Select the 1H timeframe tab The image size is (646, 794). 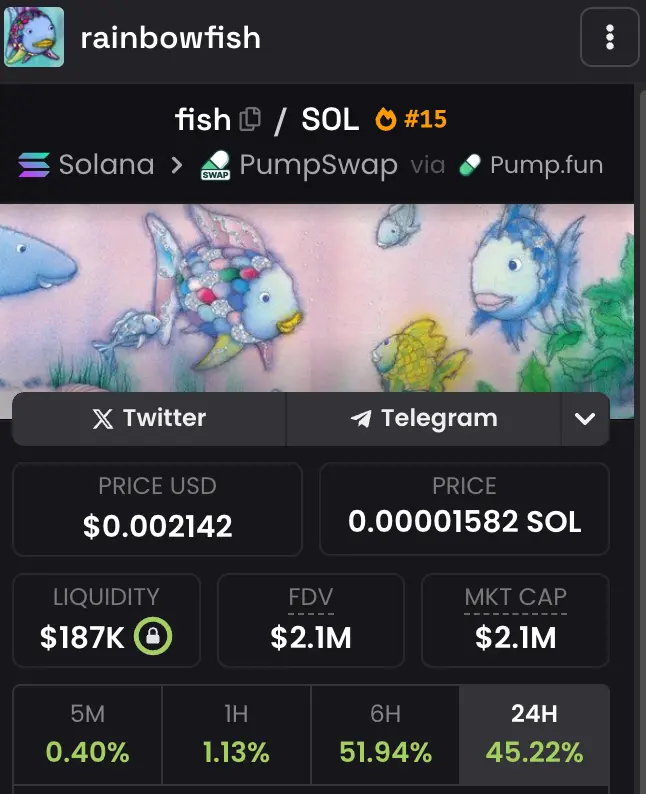point(236,735)
